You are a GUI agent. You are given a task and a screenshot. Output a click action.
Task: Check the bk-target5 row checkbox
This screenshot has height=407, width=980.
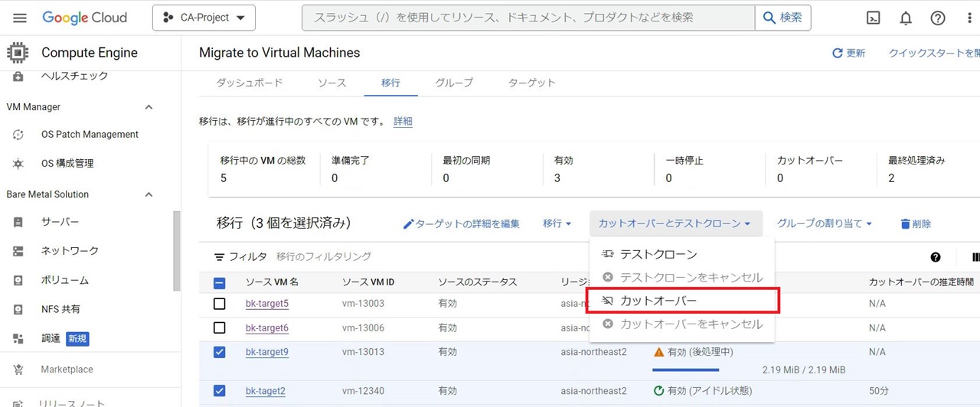pyautogui.click(x=219, y=304)
